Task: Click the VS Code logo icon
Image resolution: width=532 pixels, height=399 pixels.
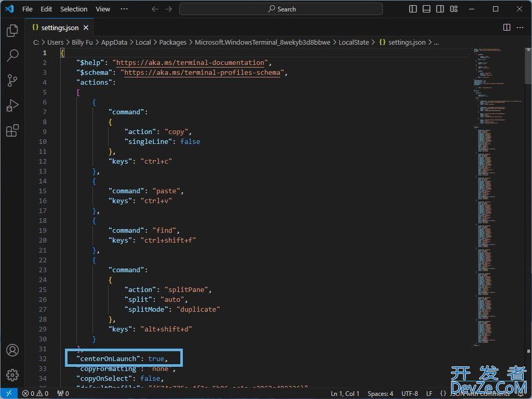Action: coord(9,9)
